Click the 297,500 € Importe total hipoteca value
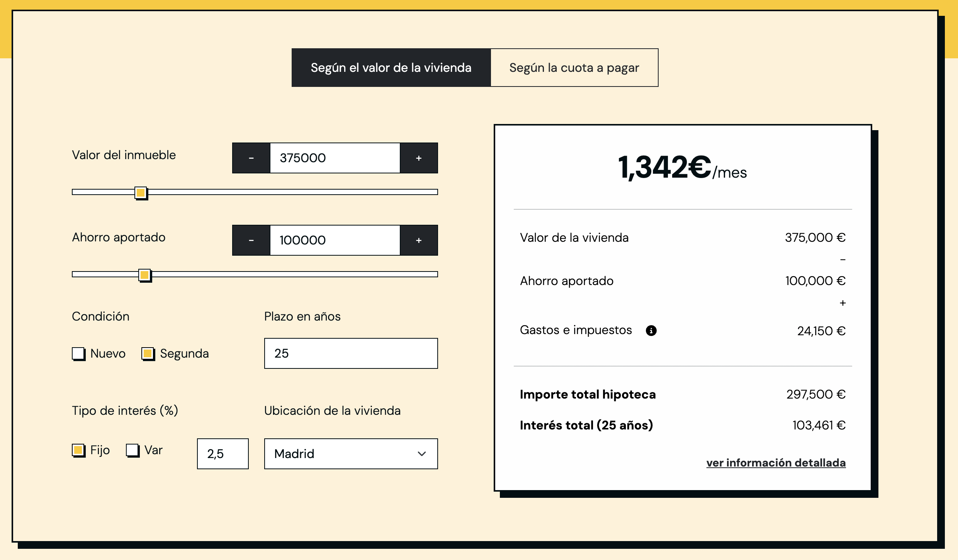The image size is (958, 560). (x=816, y=394)
